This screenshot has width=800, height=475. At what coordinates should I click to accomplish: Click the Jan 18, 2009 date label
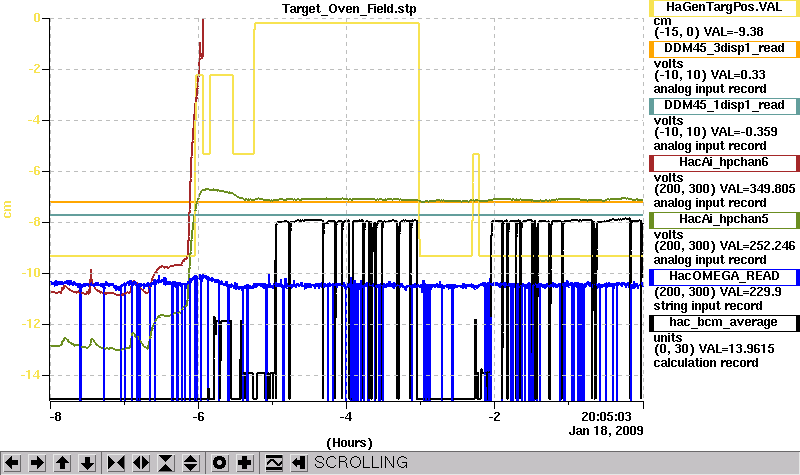[606, 431]
